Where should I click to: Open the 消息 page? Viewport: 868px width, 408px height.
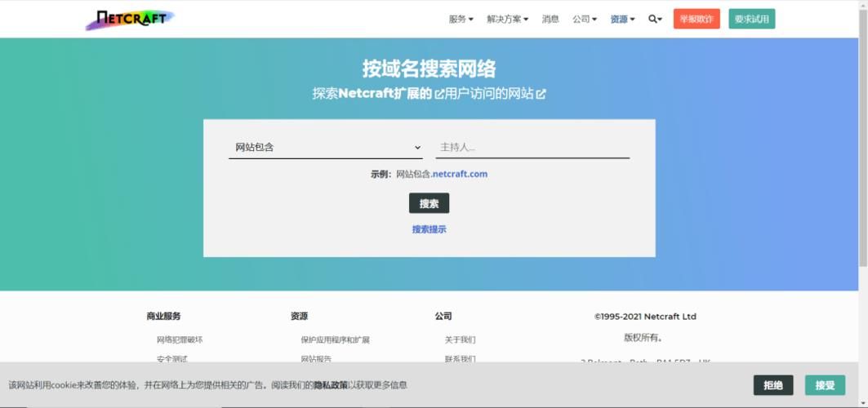tap(550, 19)
